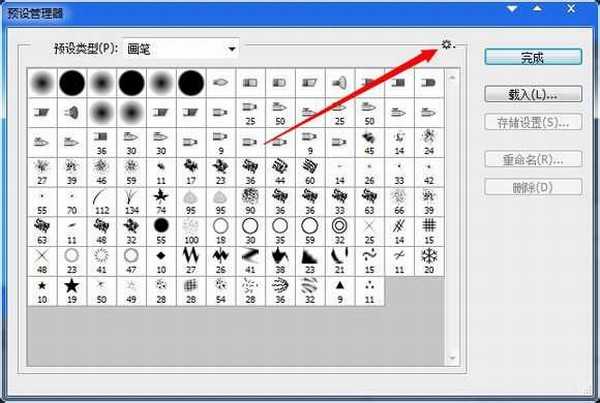
Task: Expand the 预设类型 brush type dropdown
Action: tap(232, 48)
